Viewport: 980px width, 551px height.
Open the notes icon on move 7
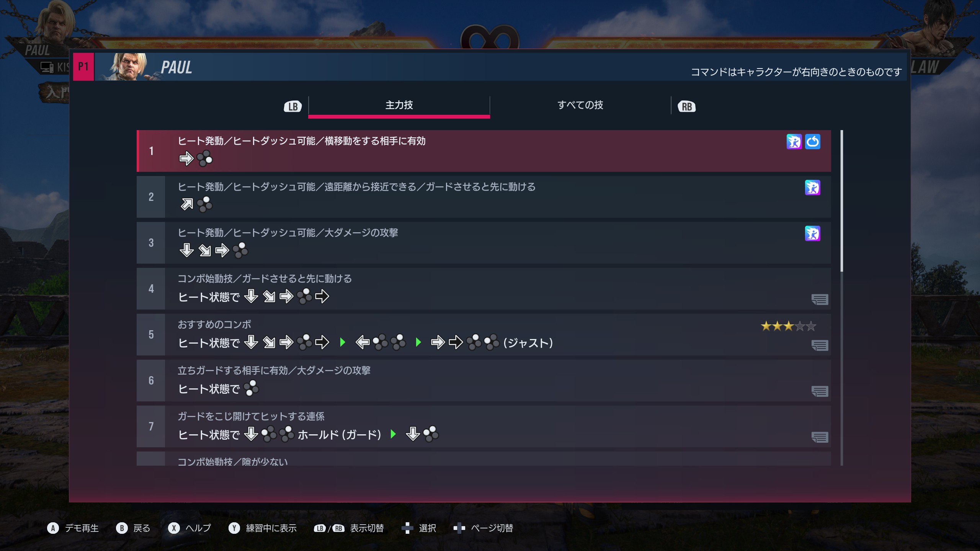tap(820, 437)
